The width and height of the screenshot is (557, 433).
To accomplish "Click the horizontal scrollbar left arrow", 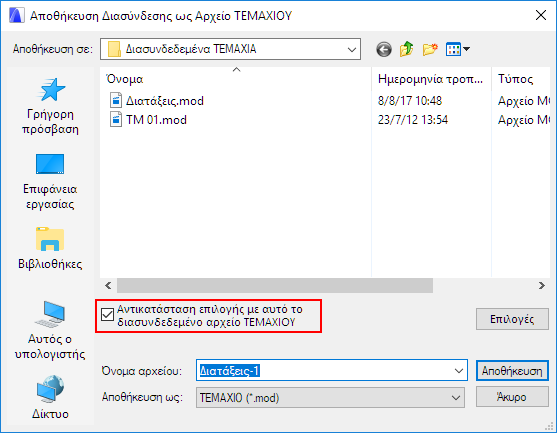I will click(x=108, y=286).
